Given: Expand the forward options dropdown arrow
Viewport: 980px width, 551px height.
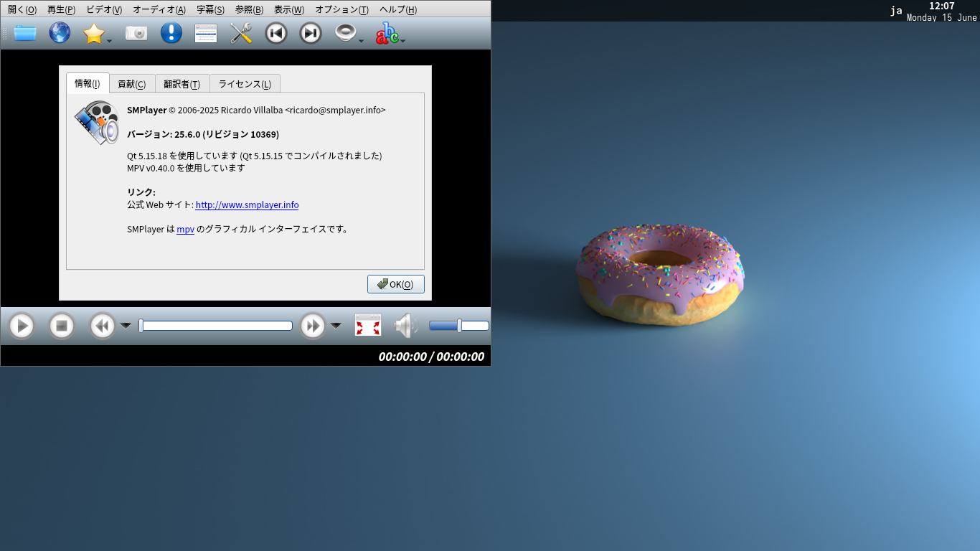Looking at the screenshot, I should pyautogui.click(x=336, y=326).
